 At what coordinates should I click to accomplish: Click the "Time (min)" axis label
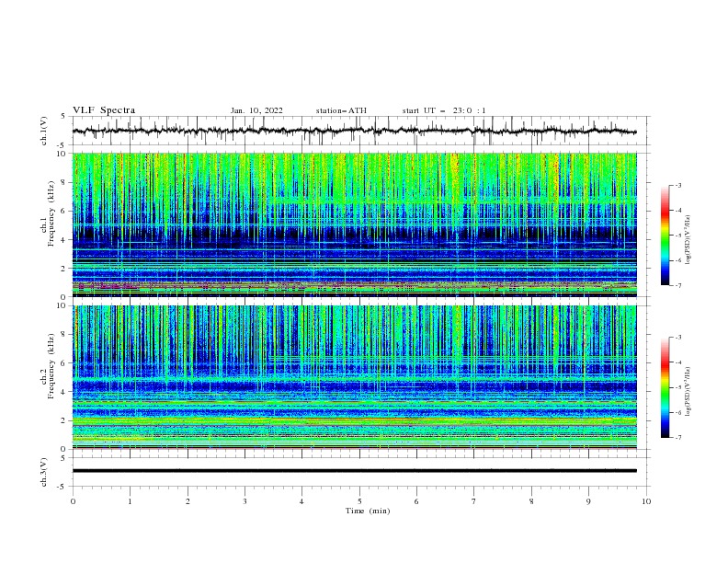(x=368, y=511)
